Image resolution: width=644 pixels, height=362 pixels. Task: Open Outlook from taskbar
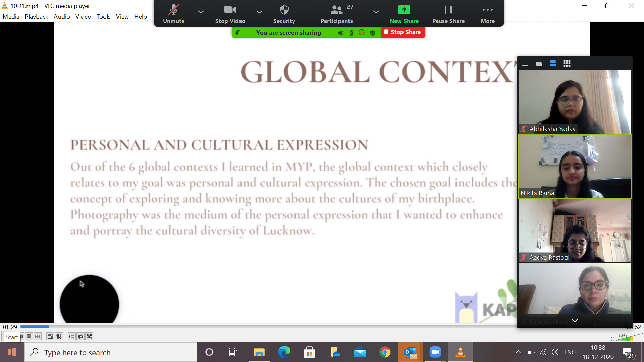(410, 352)
